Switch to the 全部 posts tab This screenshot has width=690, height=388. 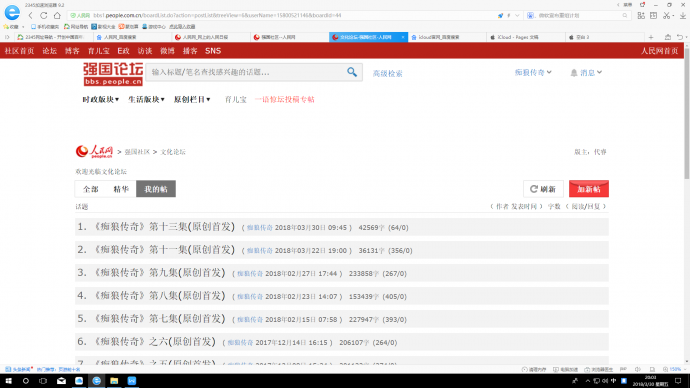[91, 189]
